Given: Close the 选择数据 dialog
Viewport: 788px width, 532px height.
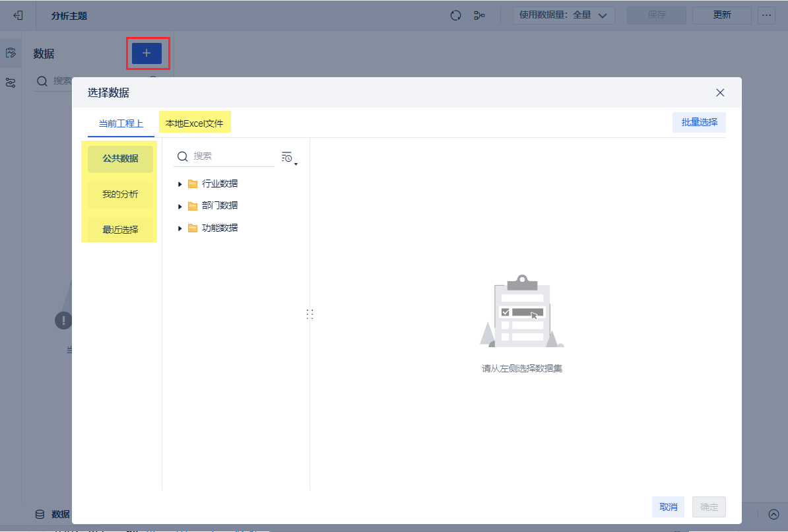Looking at the screenshot, I should point(720,92).
